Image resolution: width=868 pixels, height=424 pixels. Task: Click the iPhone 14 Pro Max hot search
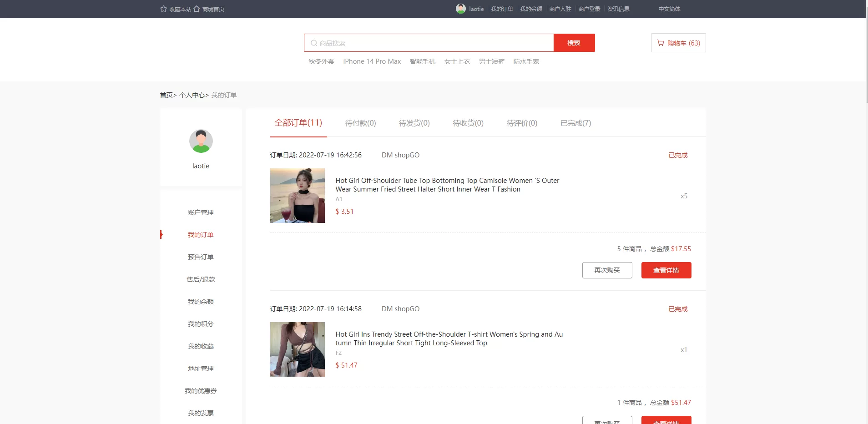pyautogui.click(x=372, y=61)
